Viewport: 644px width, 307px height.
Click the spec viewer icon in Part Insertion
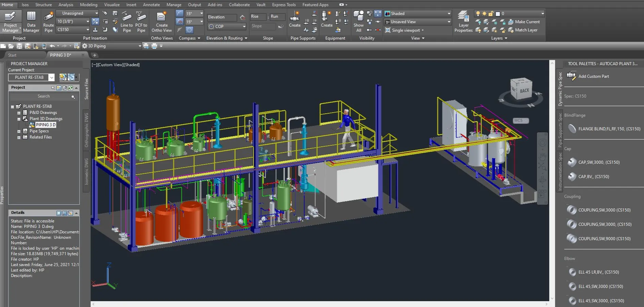(115, 13)
